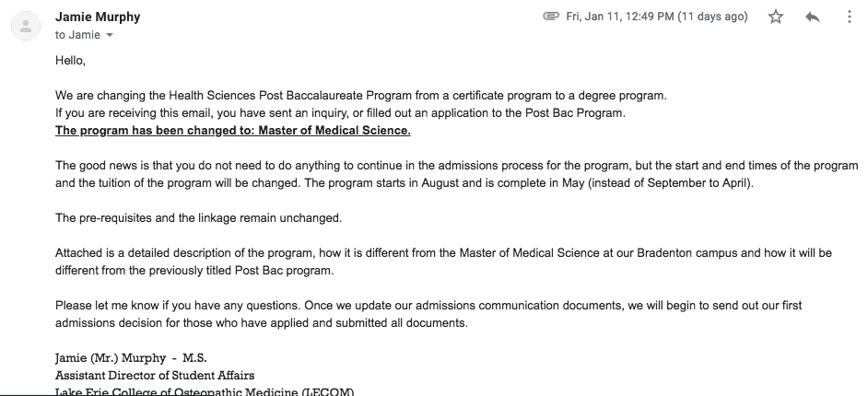Viewport: 868px width, 396px height.
Task: Click "Assistant Director of Student Affairs" signature text
Action: point(155,375)
